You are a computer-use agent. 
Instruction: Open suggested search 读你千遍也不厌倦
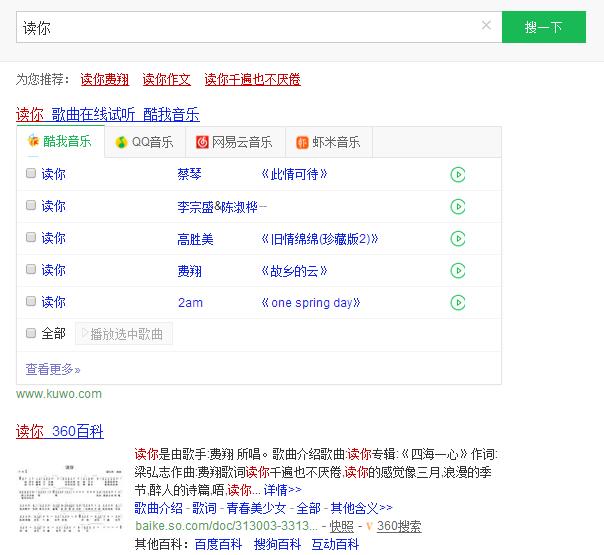pos(252,79)
